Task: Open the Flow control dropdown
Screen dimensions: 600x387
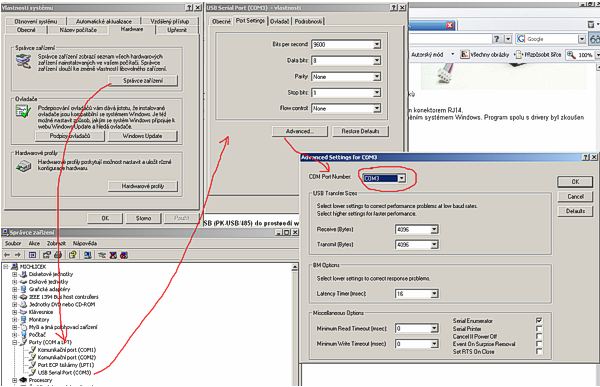Action: pyautogui.click(x=377, y=109)
